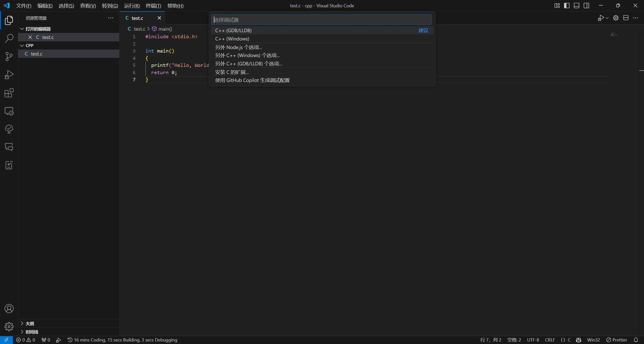Select C++ (Windows) debugger option

[232, 39]
